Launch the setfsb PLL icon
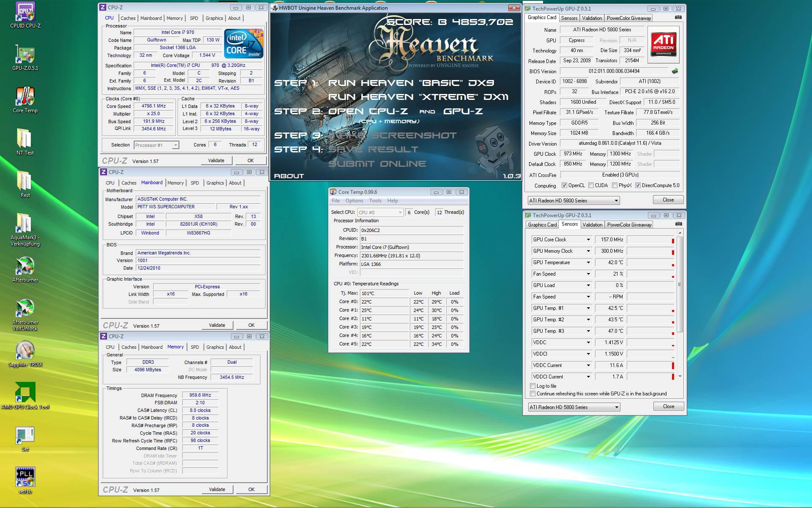Screen dimensions: 812x508 coord(25,478)
